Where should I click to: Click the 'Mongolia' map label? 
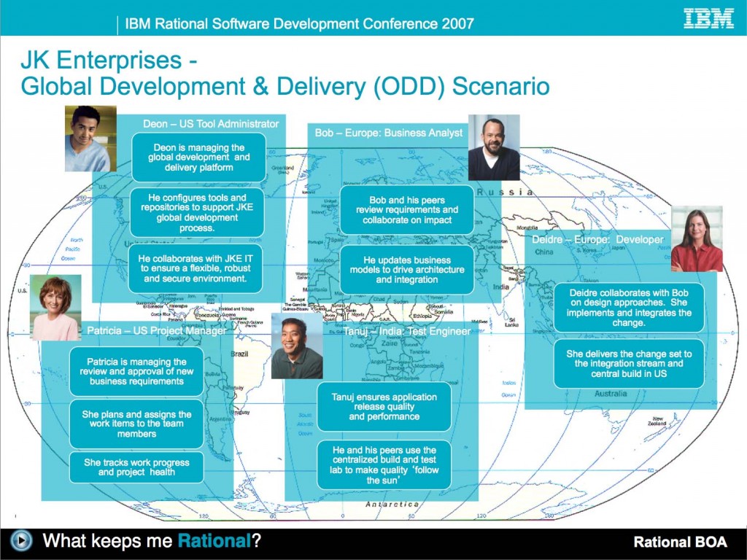coord(527,227)
